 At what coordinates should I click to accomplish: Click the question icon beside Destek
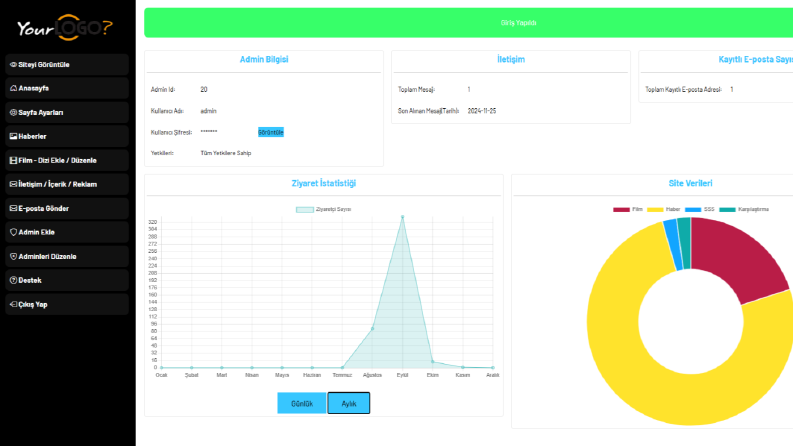(14, 280)
